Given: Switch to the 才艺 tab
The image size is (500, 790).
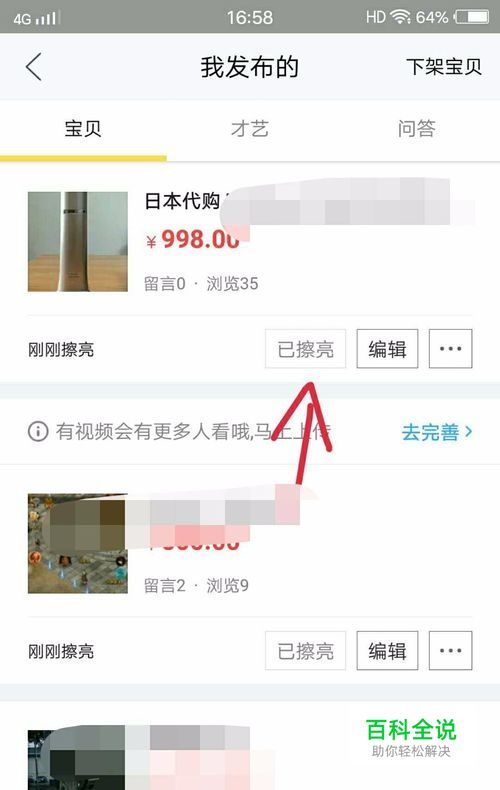Looking at the screenshot, I should (x=249, y=129).
